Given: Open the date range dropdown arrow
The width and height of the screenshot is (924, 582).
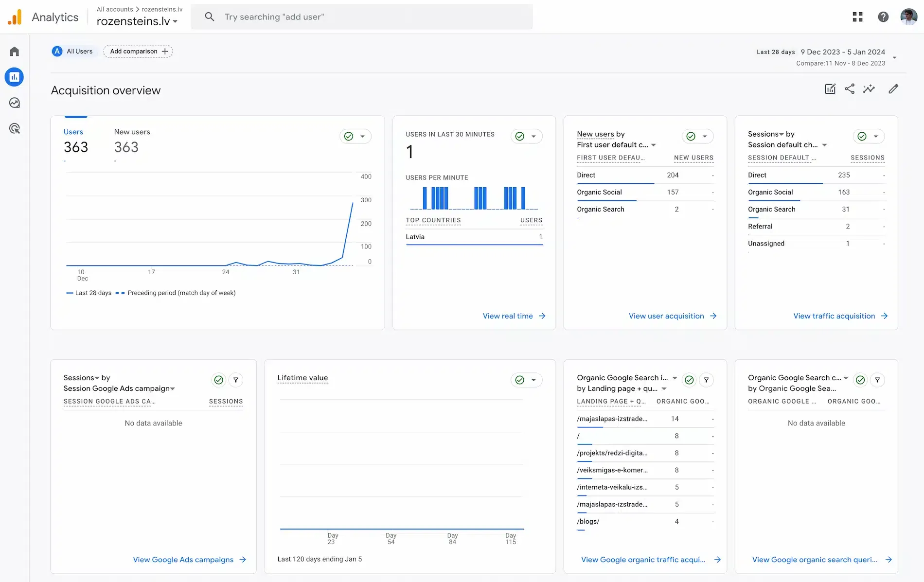Looking at the screenshot, I should click(x=894, y=58).
